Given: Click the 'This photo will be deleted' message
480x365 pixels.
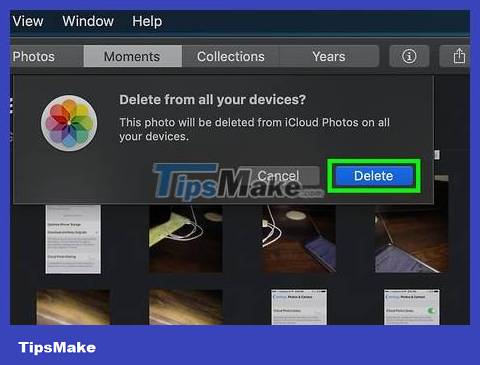Looking at the screenshot, I should click(x=254, y=129).
